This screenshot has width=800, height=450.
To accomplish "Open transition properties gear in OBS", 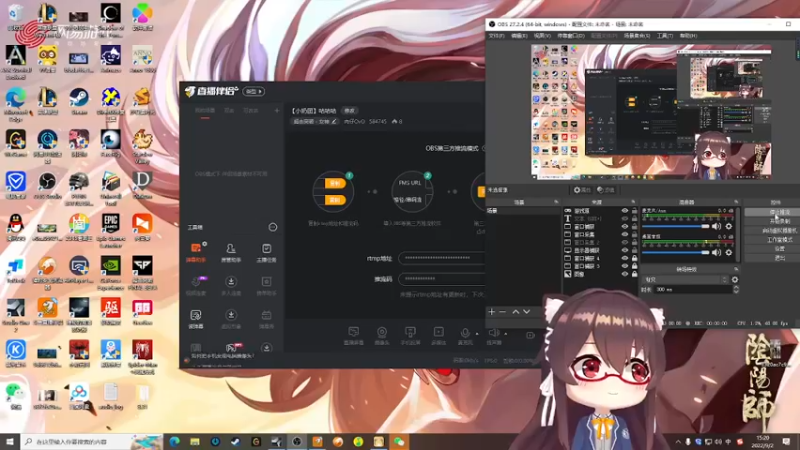I will coord(735,280).
